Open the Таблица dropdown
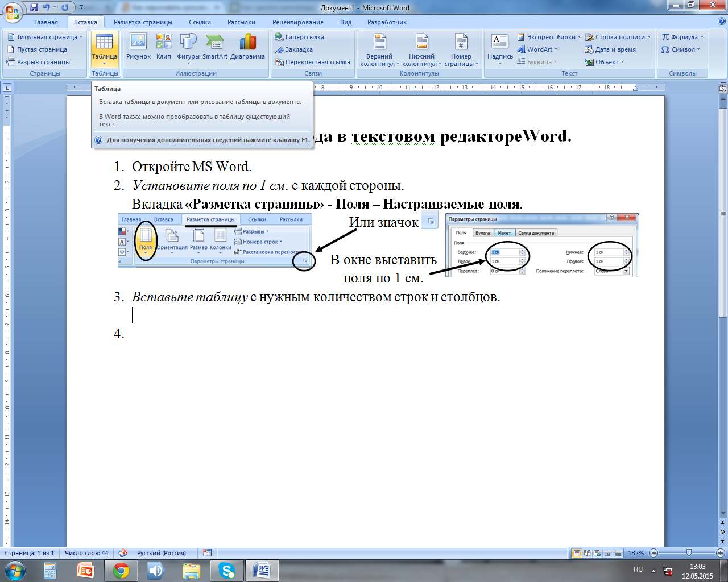Screen dimensions: 728x582 105,48
